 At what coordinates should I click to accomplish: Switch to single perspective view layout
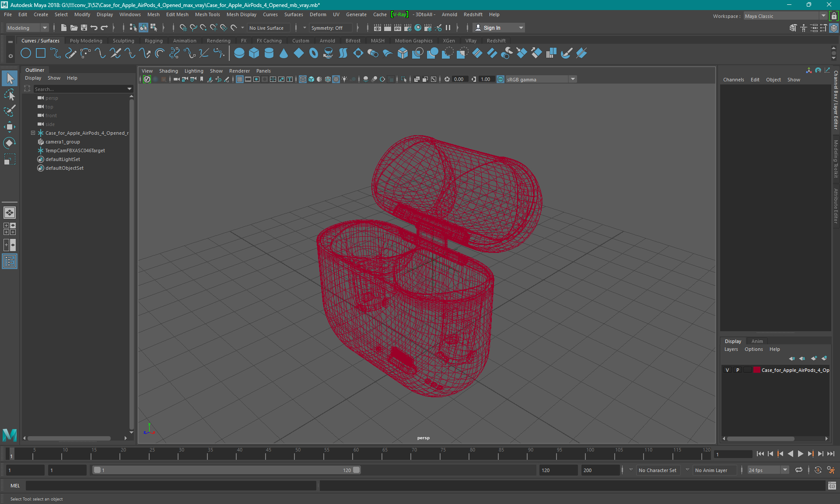pos(10,213)
